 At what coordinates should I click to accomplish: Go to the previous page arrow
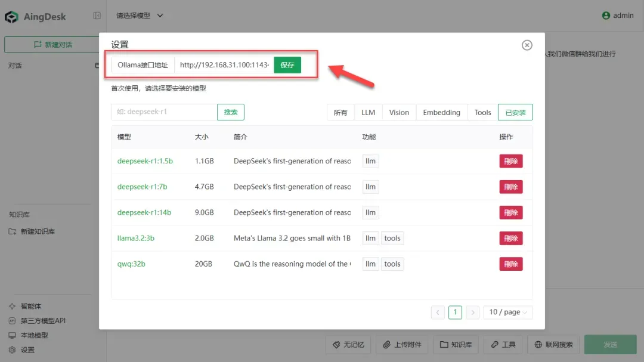point(438,313)
